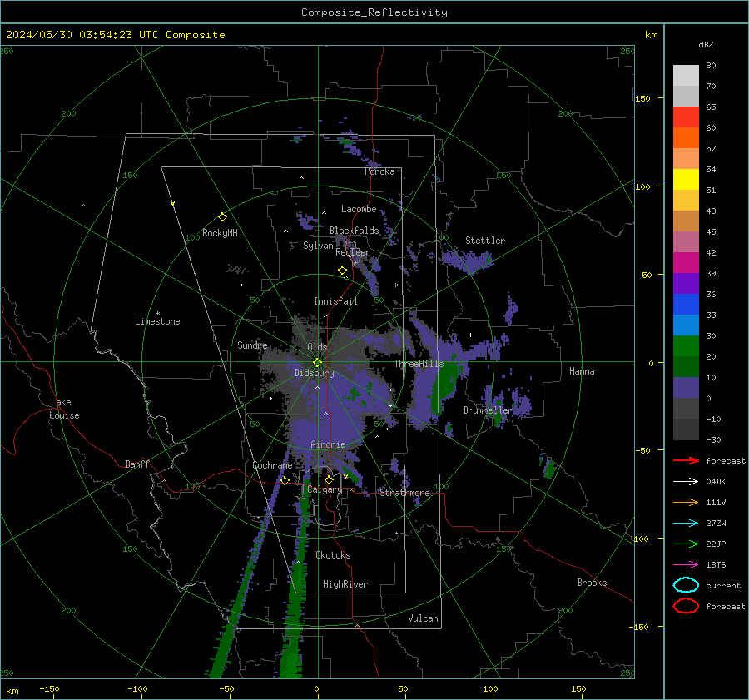This screenshot has height=700, width=749.
Task: Click the blue 36 dBZ color swatch
Action: 686,304
